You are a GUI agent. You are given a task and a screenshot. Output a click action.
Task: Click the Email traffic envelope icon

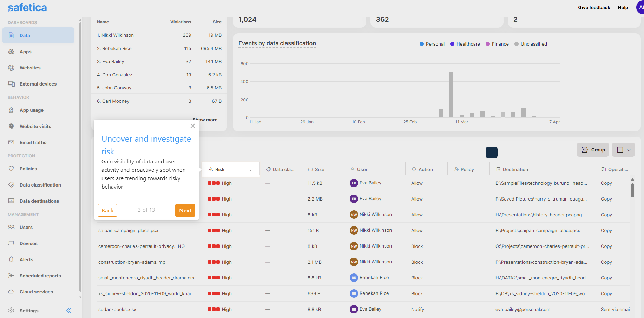point(11,142)
